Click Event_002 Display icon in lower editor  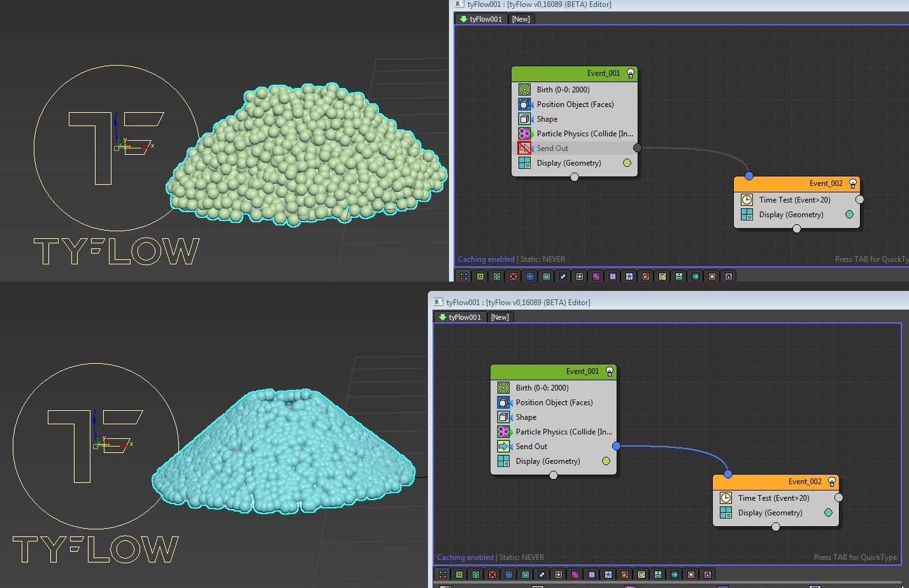(x=726, y=513)
